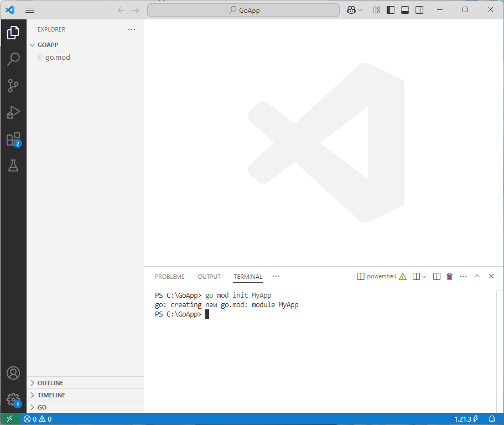
Task: Click the 'creating new go.mod' output line
Action: click(227, 305)
